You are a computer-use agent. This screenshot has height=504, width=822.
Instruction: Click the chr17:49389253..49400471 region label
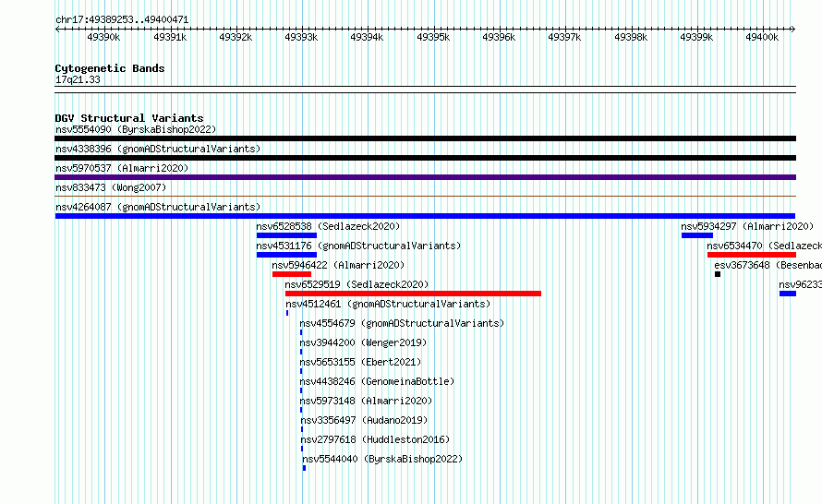[x=122, y=19]
